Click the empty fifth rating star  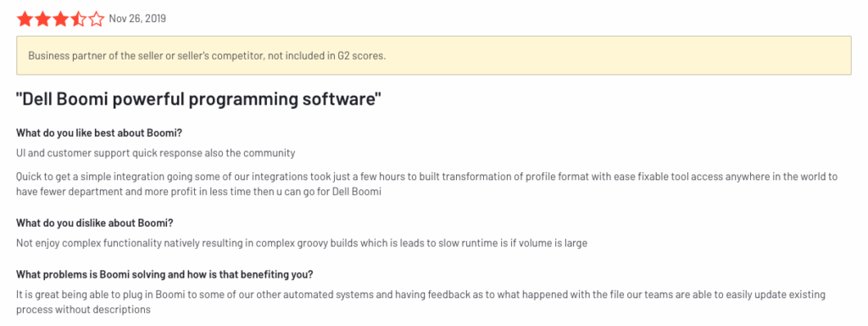(x=97, y=20)
